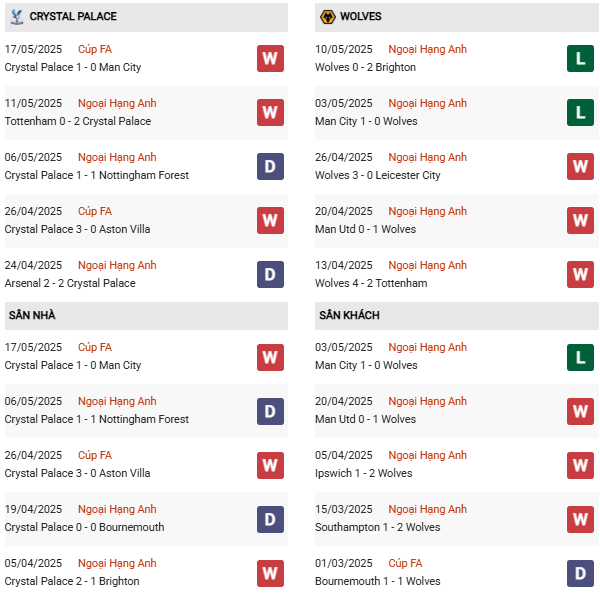Open the Wolves 4-2 Tottenham match

(x=371, y=283)
